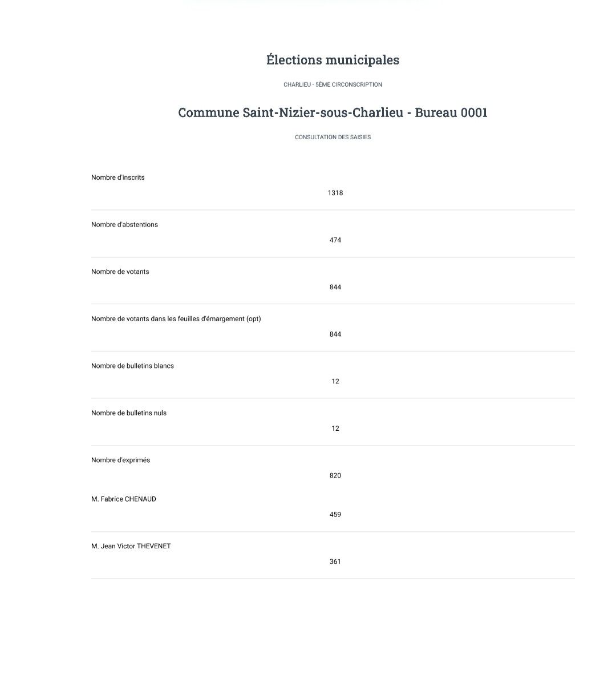Click "CONSULTATION DES SAISIES" text
Screen dimensions: 616x687
(x=333, y=137)
